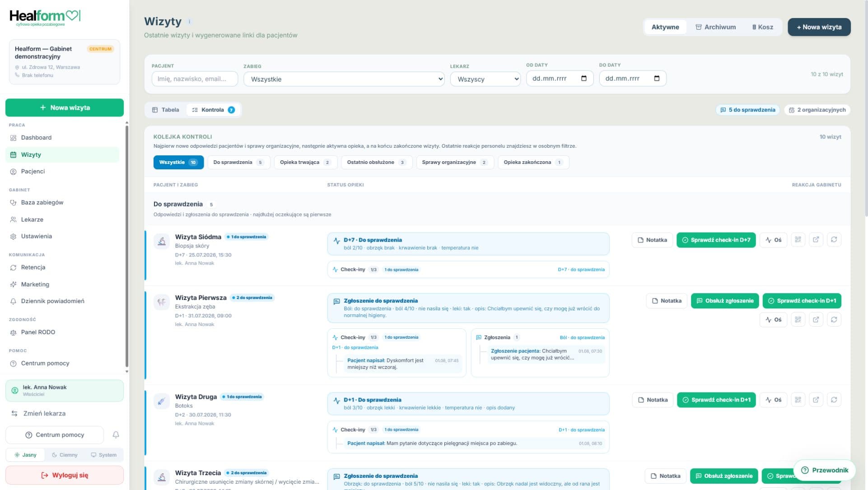Expand Check-iny section in Wizyta Siódma

[468, 270]
